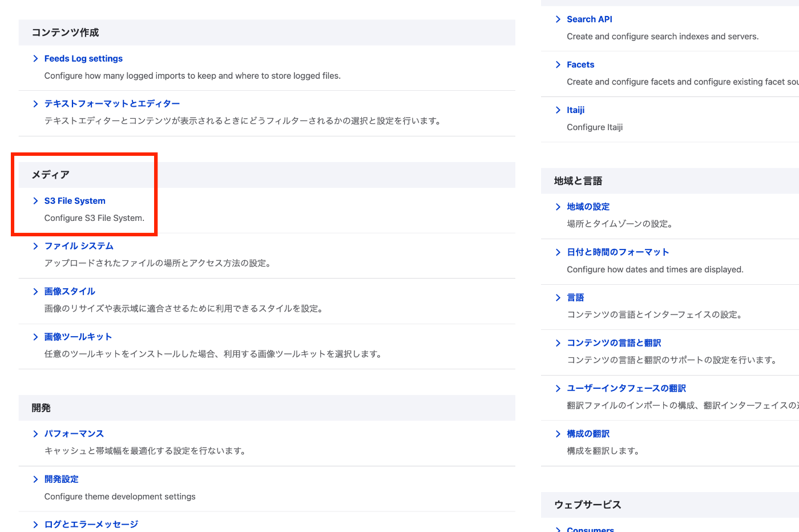Image resolution: width=799 pixels, height=532 pixels.
Task: Click the 開発 section heading
Action: coord(41,408)
